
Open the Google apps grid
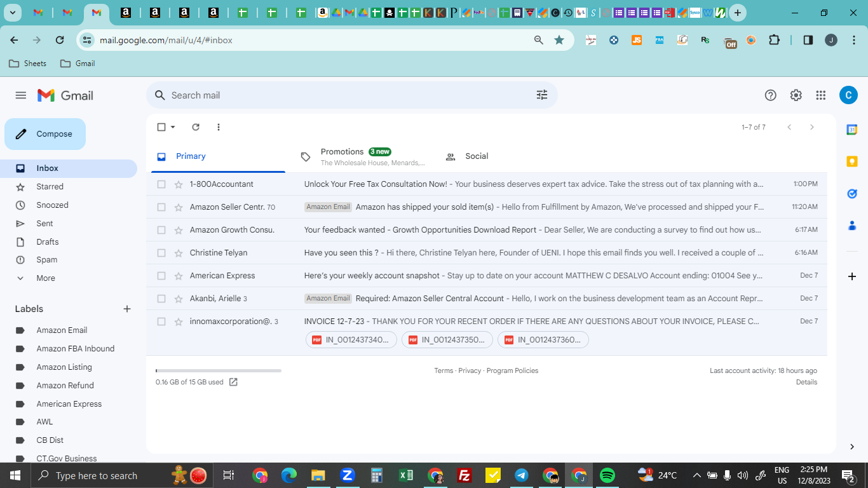(821, 95)
